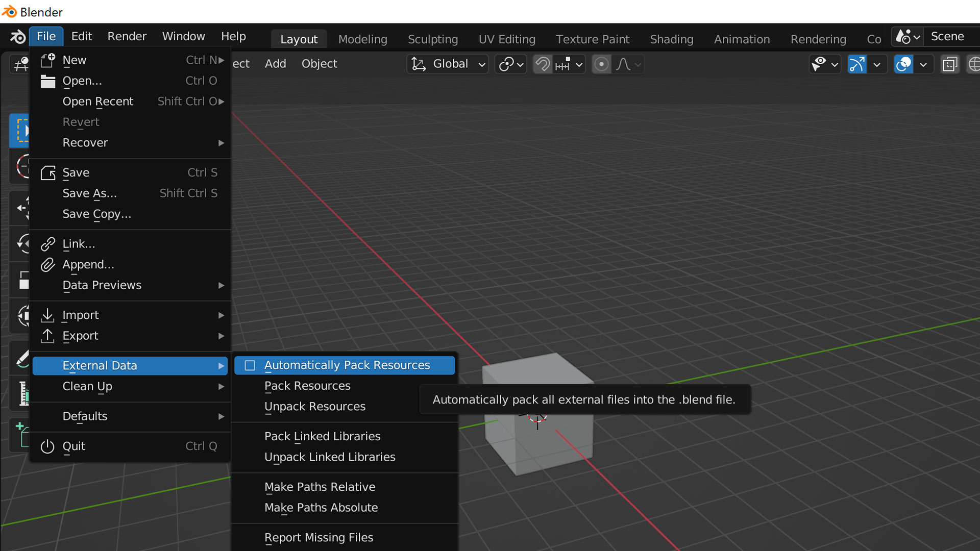Choose Unpack Linked Libraries
980x551 pixels.
(x=345, y=457)
